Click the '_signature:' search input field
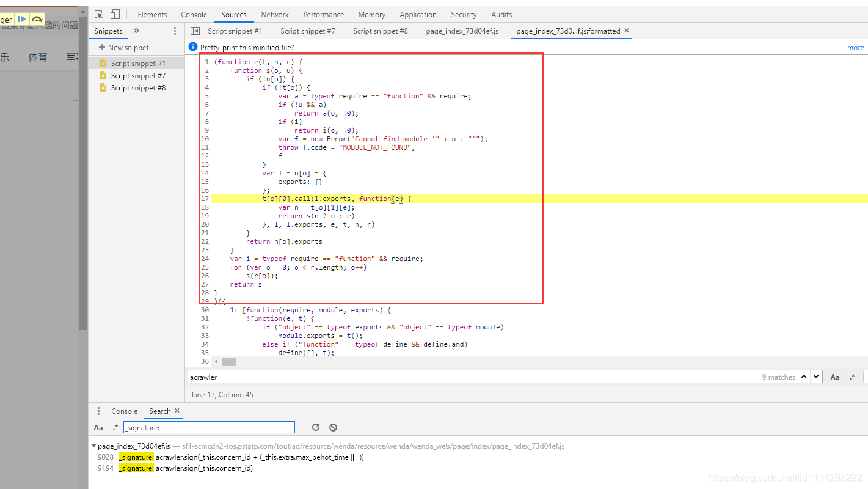 (x=209, y=427)
